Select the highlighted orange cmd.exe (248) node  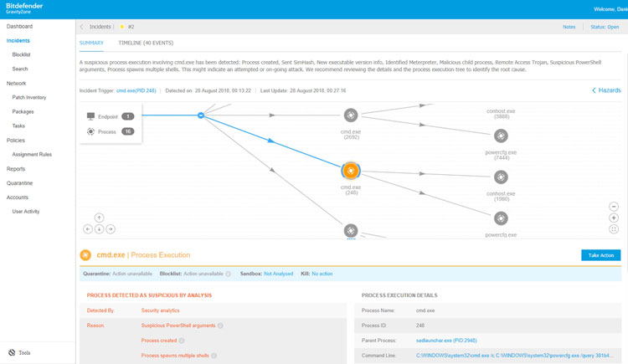coord(351,171)
